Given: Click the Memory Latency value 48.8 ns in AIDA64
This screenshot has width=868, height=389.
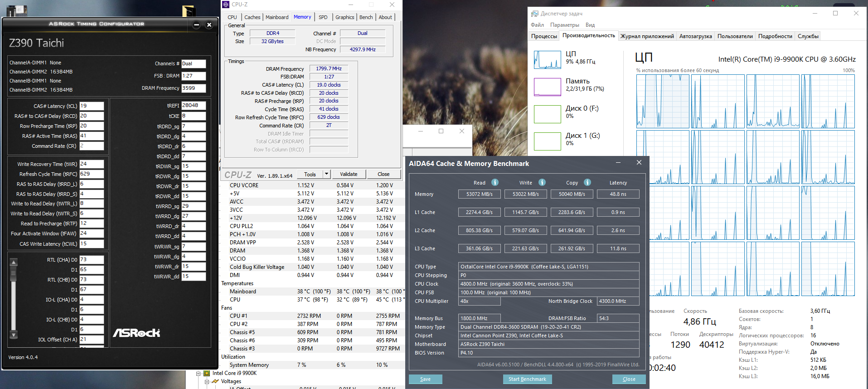Looking at the screenshot, I should point(618,194).
